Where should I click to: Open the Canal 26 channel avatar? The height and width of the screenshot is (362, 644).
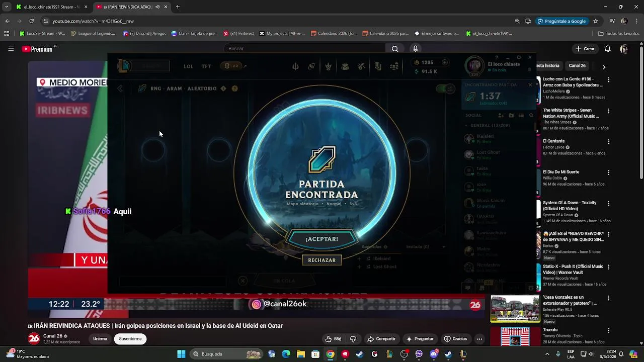[x=34, y=338]
